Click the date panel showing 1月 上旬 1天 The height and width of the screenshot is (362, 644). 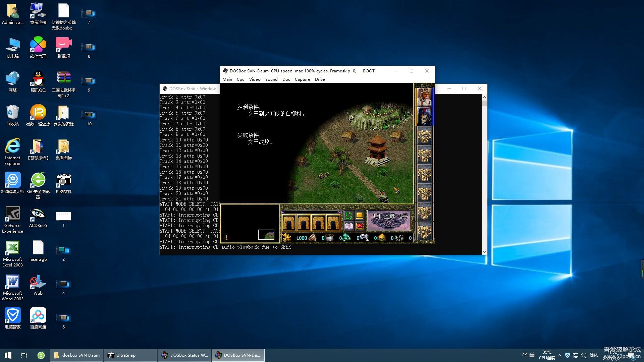389,220
